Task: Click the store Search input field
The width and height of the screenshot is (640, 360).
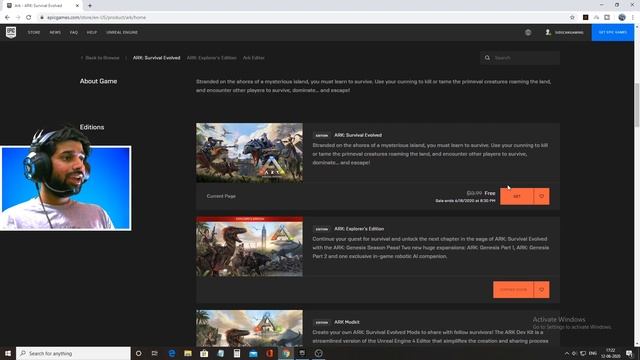Action: [520, 58]
